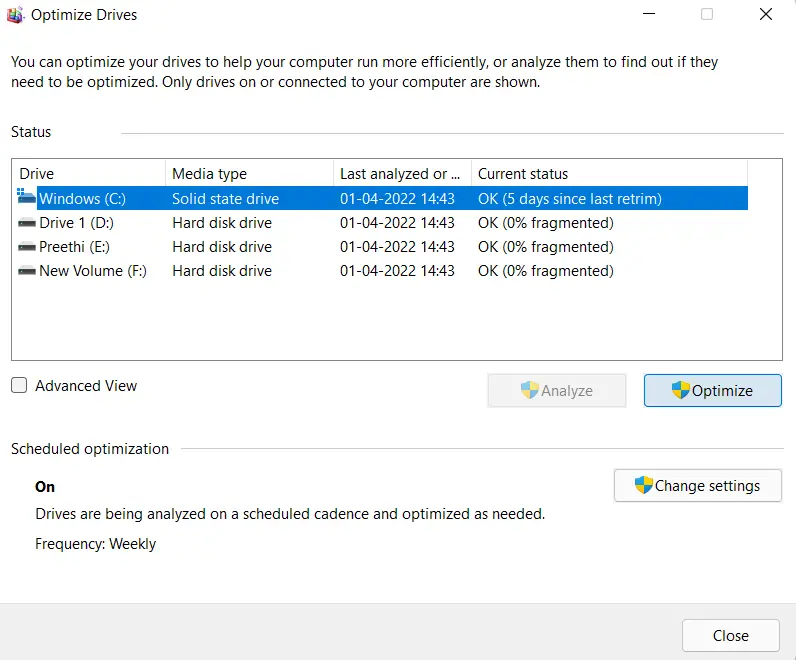Click the date 01-04-2022 14:43 for Preethi (E:)
This screenshot has width=796, height=660.
click(x=397, y=247)
